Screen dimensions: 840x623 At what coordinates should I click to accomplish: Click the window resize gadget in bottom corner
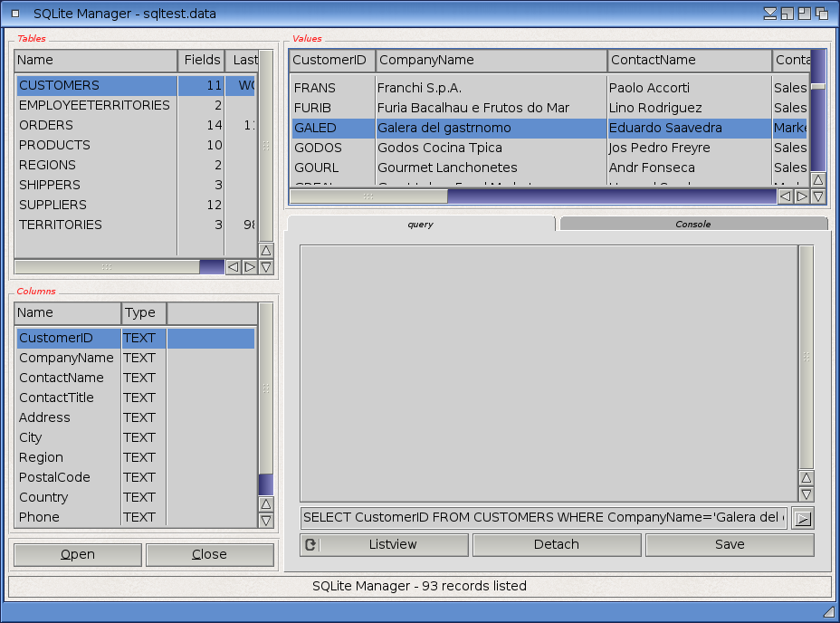829,611
